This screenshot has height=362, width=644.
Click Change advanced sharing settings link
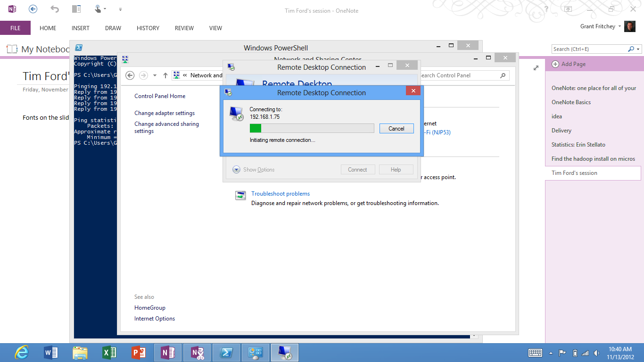tap(166, 127)
